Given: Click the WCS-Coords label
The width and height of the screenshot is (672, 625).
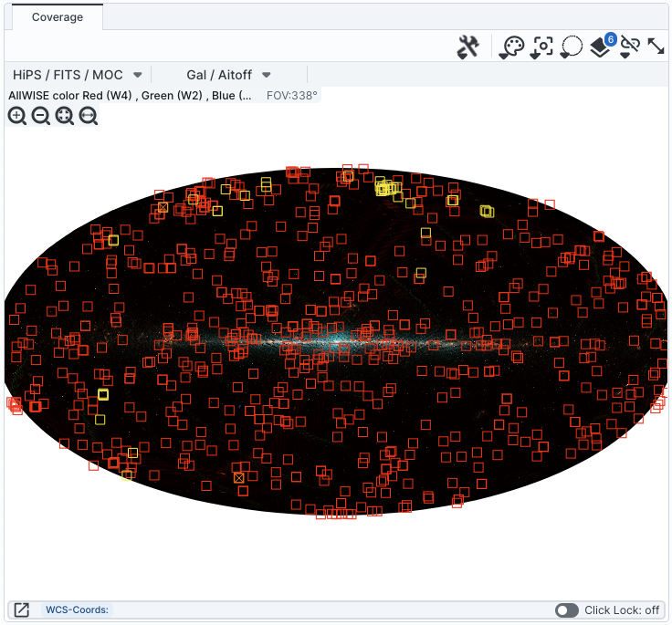Looking at the screenshot, I should coord(77,609).
